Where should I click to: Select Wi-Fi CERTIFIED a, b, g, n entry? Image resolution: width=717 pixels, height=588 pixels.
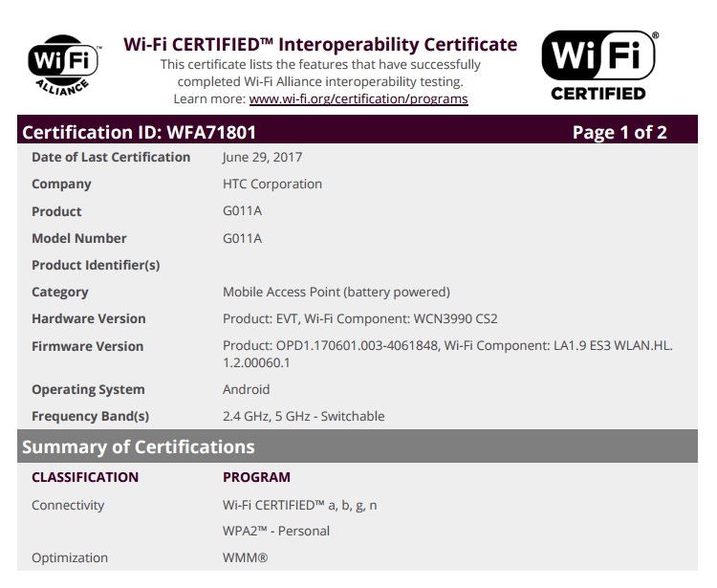pyautogui.click(x=300, y=505)
